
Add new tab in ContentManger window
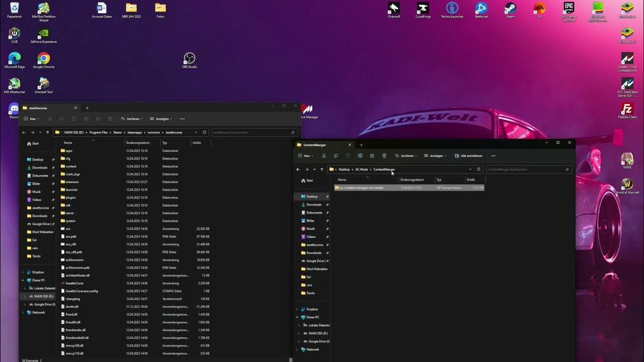(361, 145)
